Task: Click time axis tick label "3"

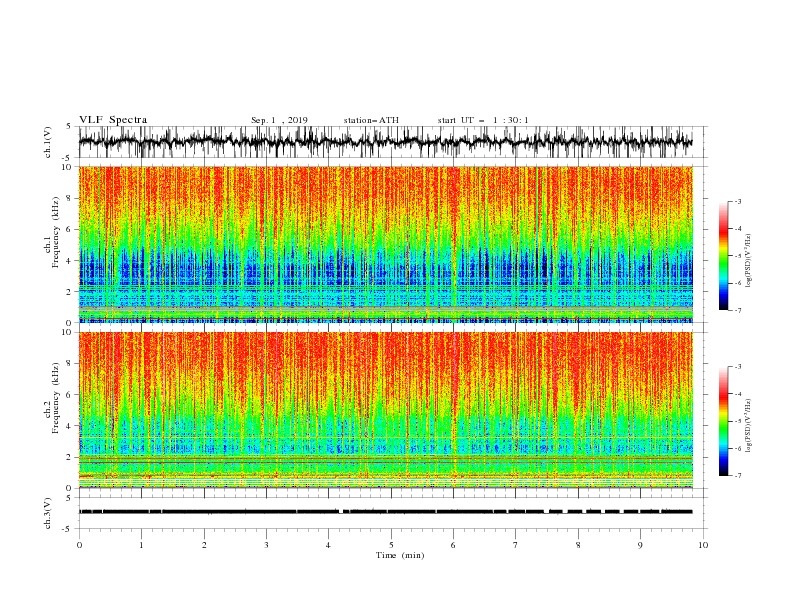Action: point(266,545)
